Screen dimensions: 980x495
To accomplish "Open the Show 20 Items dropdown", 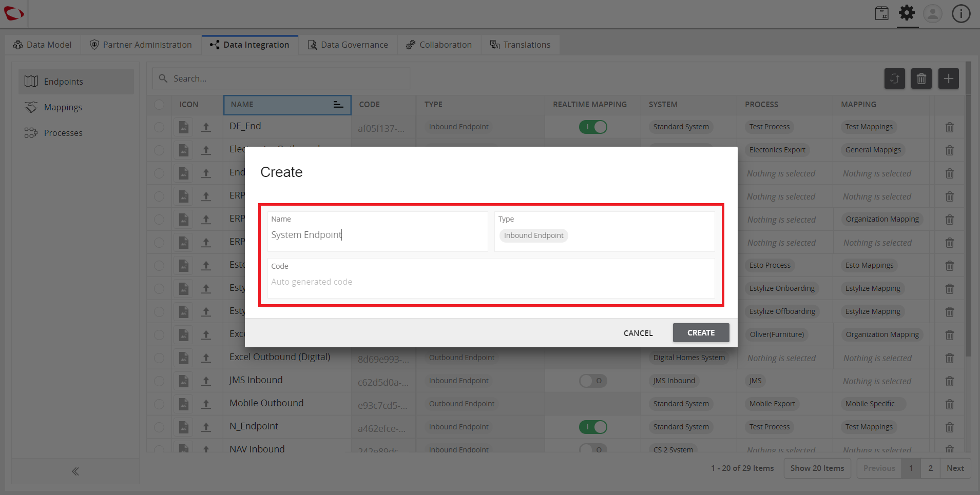I will 817,468.
